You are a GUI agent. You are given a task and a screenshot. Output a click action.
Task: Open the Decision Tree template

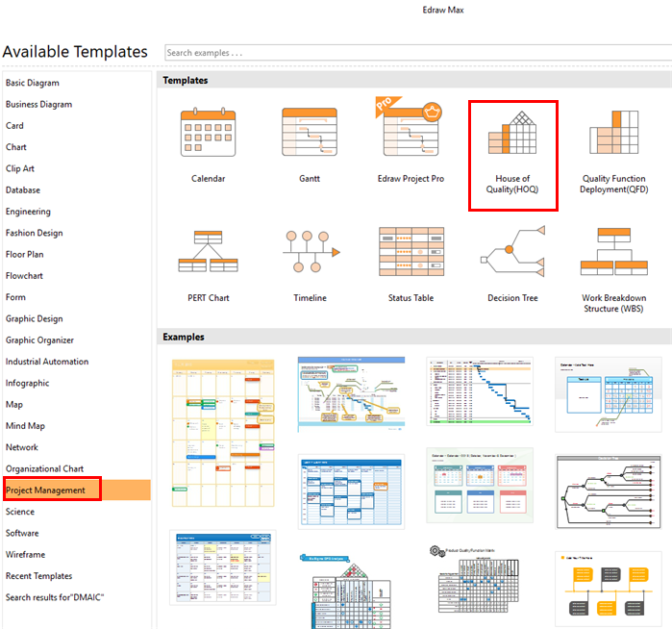click(512, 251)
